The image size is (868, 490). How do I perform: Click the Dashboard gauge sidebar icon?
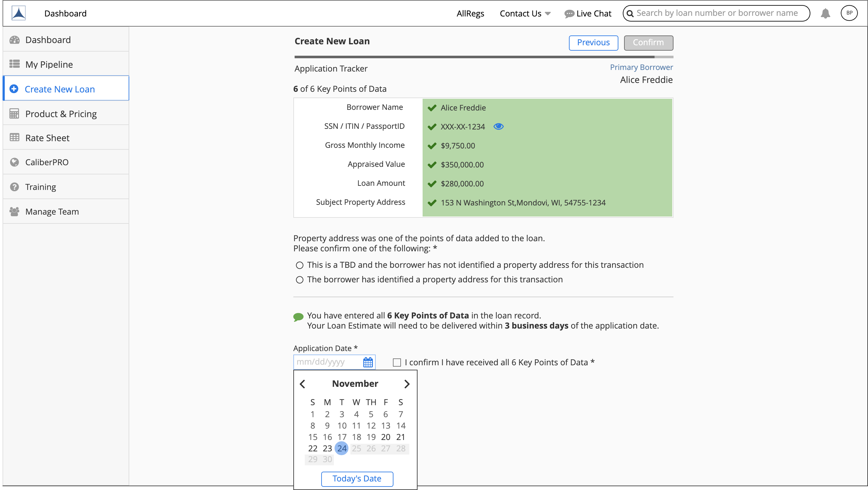tap(15, 40)
